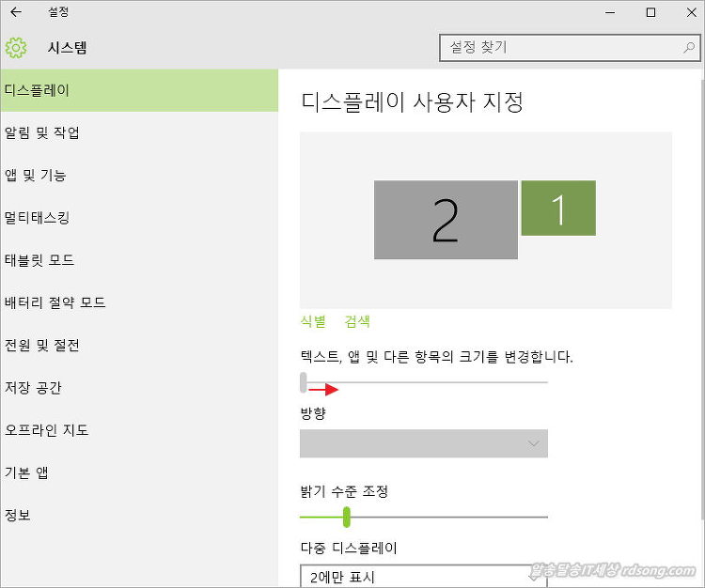Open 저장 공간 settings
Viewport: 705px width, 588px height.
pos(33,388)
